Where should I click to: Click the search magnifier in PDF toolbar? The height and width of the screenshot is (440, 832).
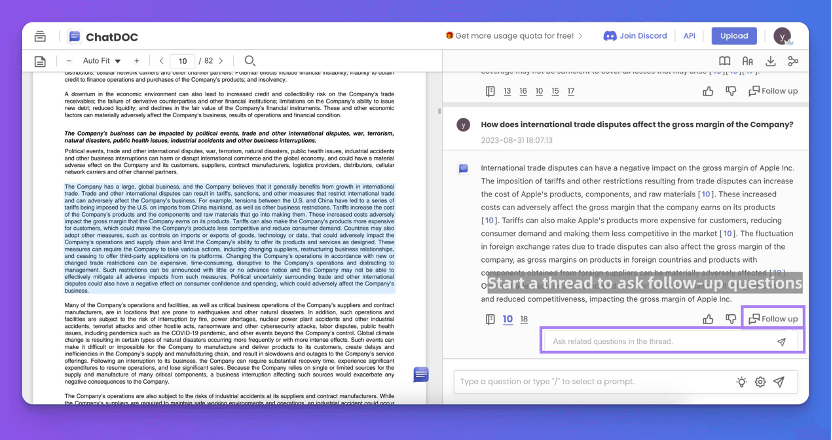tap(250, 61)
